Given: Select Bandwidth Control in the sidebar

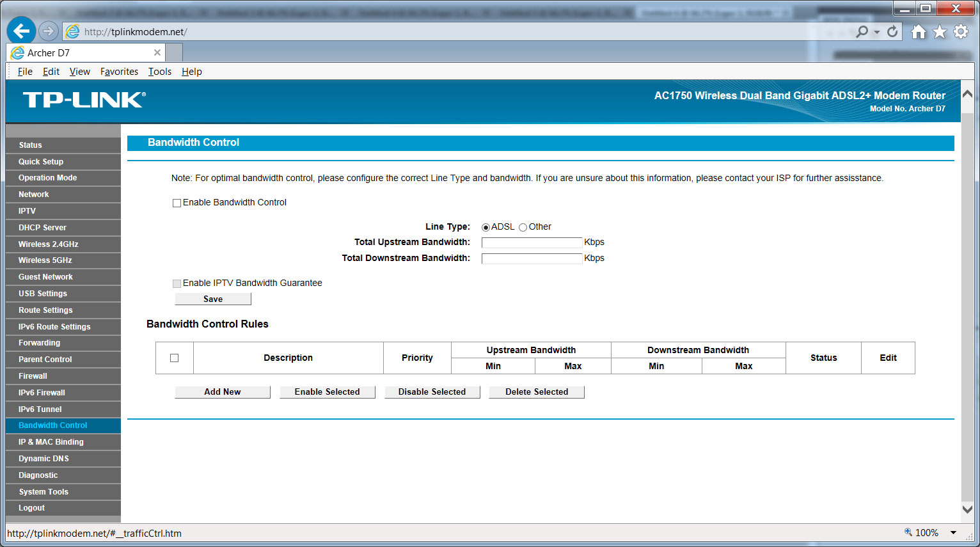Looking at the screenshot, I should (63, 425).
